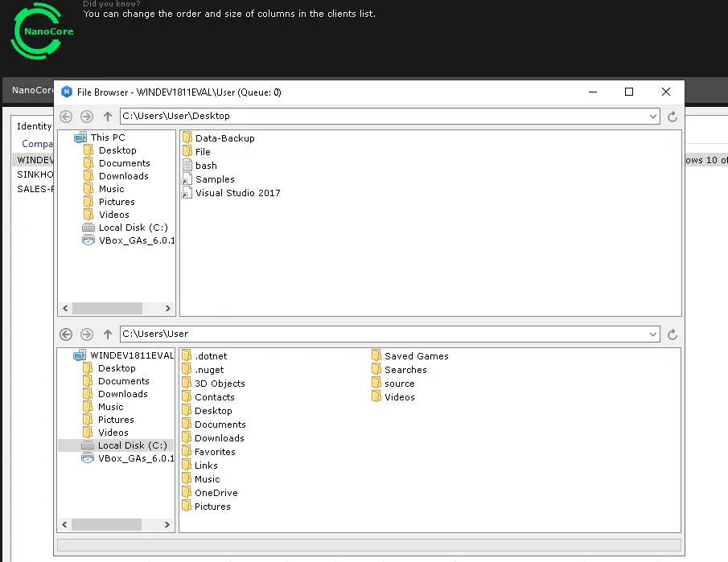Select the SALES- client row in NanoCore
The image size is (728, 562).
(x=35, y=189)
